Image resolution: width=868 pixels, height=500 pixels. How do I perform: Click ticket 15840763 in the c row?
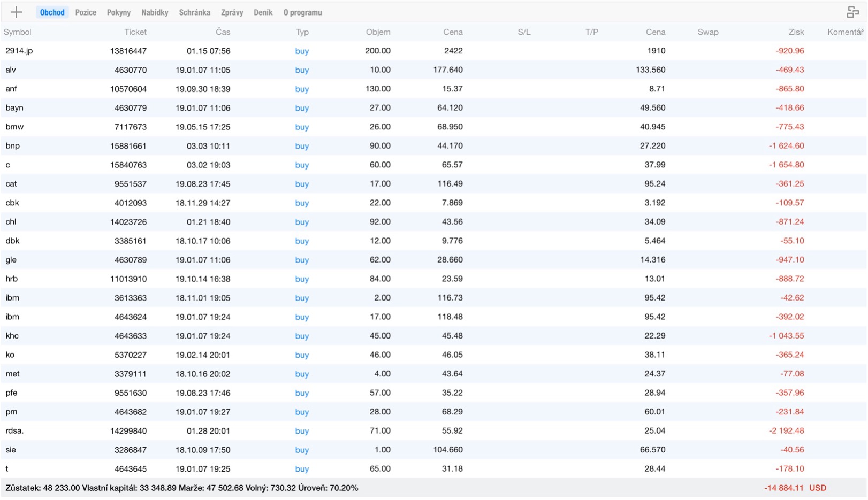pyautogui.click(x=128, y=165)
